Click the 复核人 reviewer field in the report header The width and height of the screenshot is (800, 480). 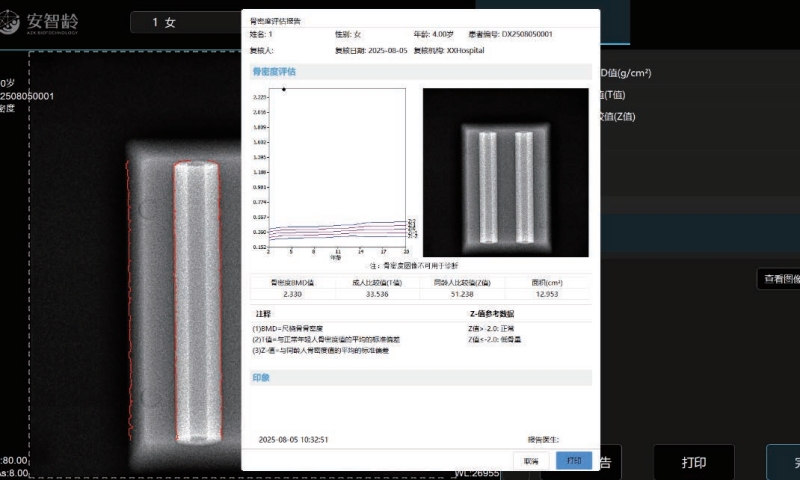262,49
